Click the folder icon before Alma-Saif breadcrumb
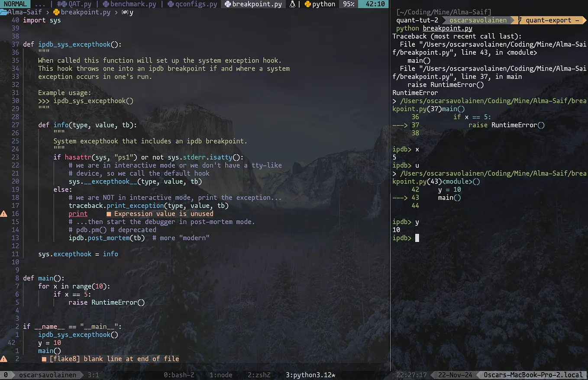This screenshot has width=588, height=380. click(x=3, y=12)
